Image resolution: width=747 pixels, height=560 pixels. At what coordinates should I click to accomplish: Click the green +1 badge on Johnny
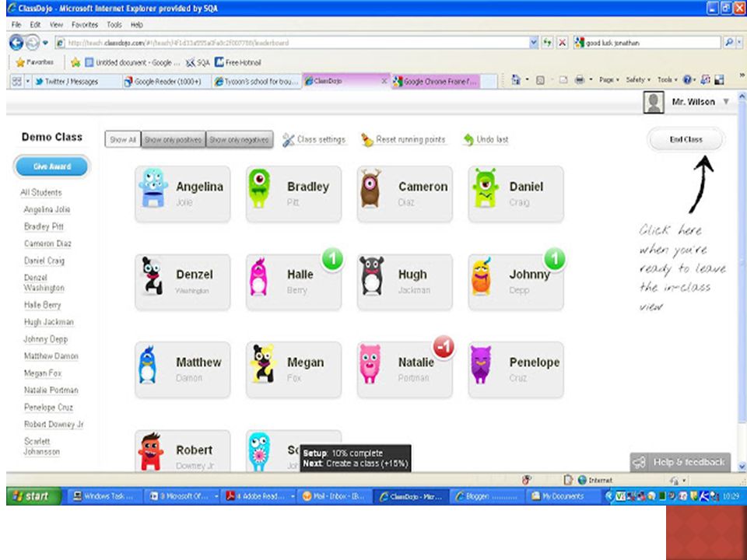pyautogui.click(x=555, y=259)
